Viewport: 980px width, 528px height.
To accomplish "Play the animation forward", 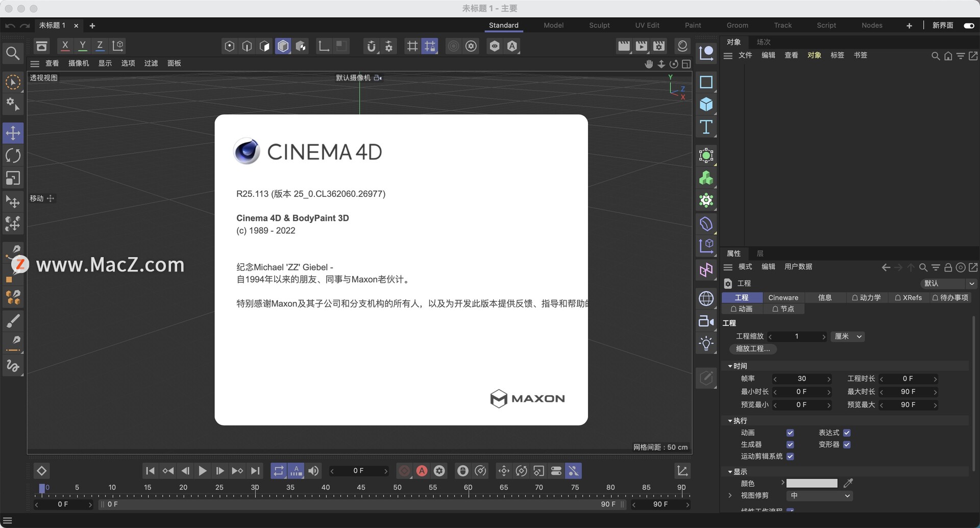I will point(203,471).
